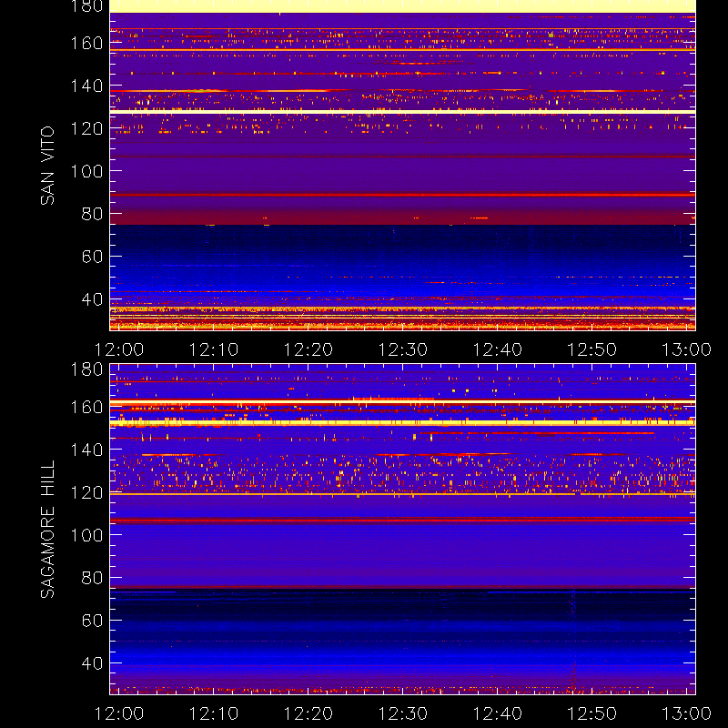728x728 pixels.
Task: Click the 160 frequency label on Sagamore Hill axis
Action: pos(86,407)
